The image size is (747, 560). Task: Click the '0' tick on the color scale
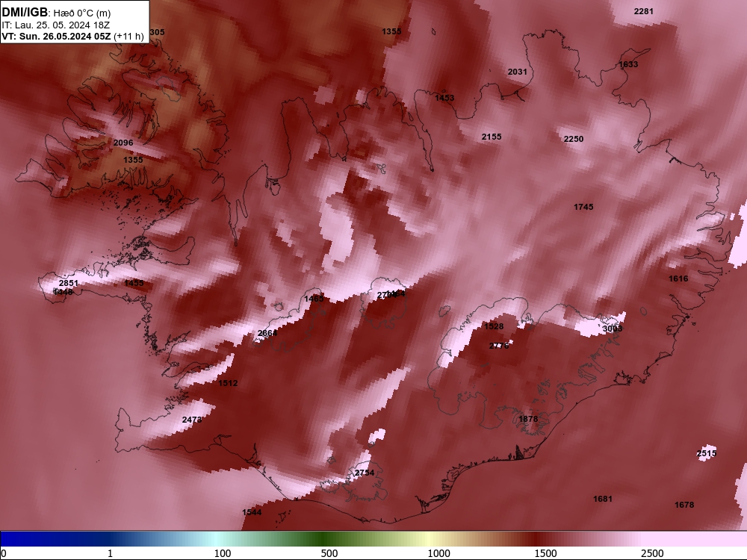click(4, 553)
